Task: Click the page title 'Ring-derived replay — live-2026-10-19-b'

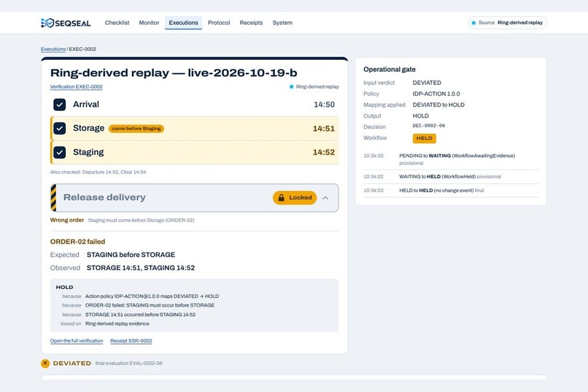Action: [x=174, y=73]
